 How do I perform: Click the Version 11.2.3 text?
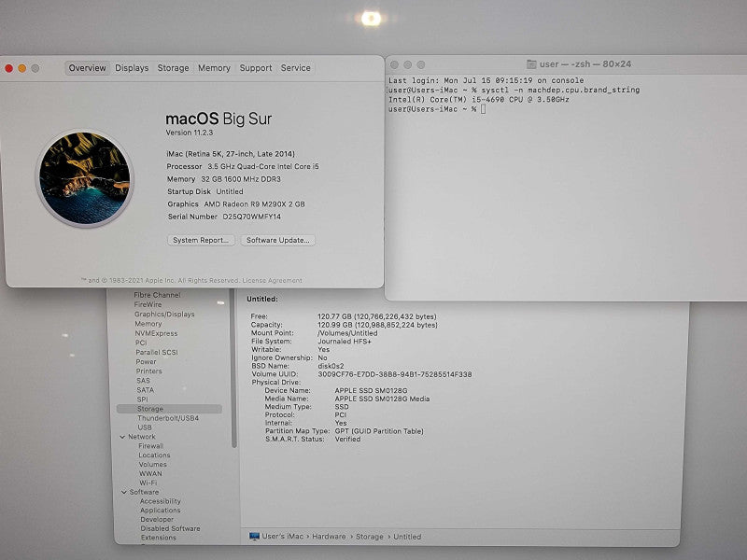190,133
